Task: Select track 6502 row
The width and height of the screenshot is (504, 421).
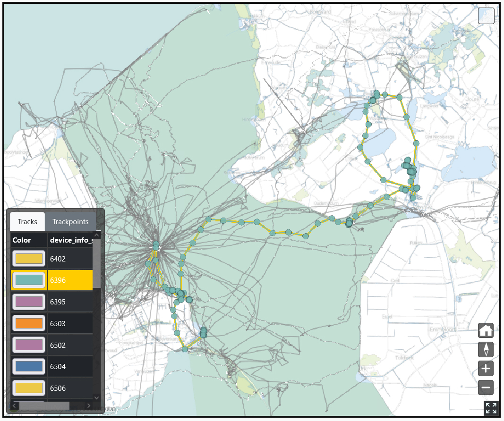Action: click(70, 345)
